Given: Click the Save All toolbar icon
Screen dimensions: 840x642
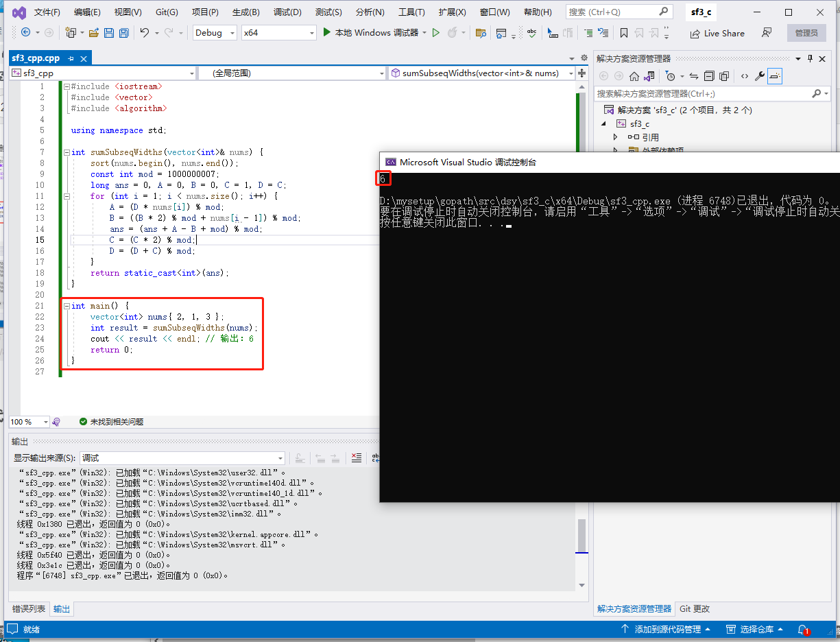Looking at the screenshot, I should (x=123, y=33).
